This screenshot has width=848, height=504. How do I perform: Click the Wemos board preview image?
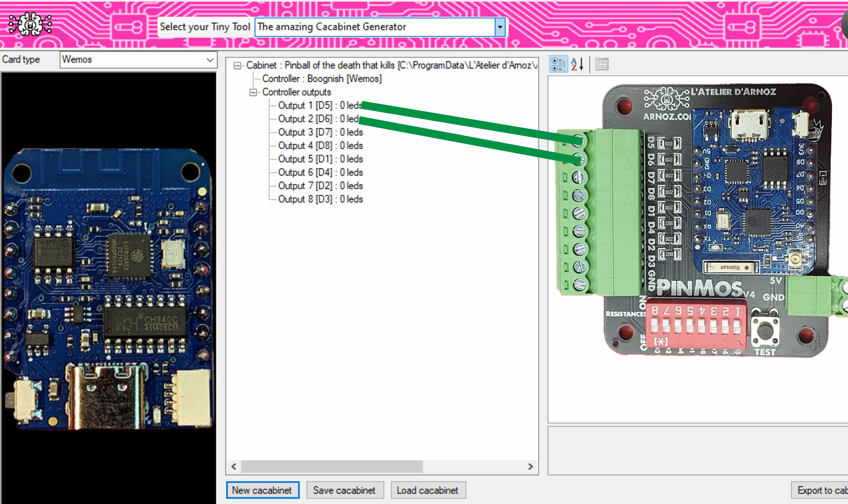coord(108,288)
